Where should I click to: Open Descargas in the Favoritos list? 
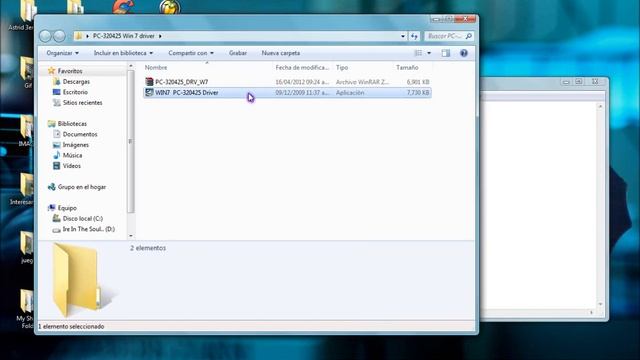pyautogui.click(x=76, y=82)
